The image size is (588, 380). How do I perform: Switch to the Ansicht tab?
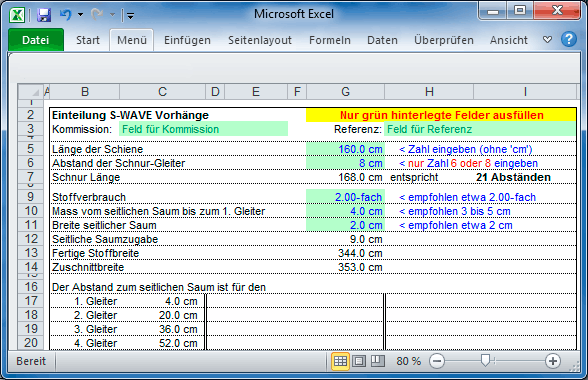click(508, 40)
